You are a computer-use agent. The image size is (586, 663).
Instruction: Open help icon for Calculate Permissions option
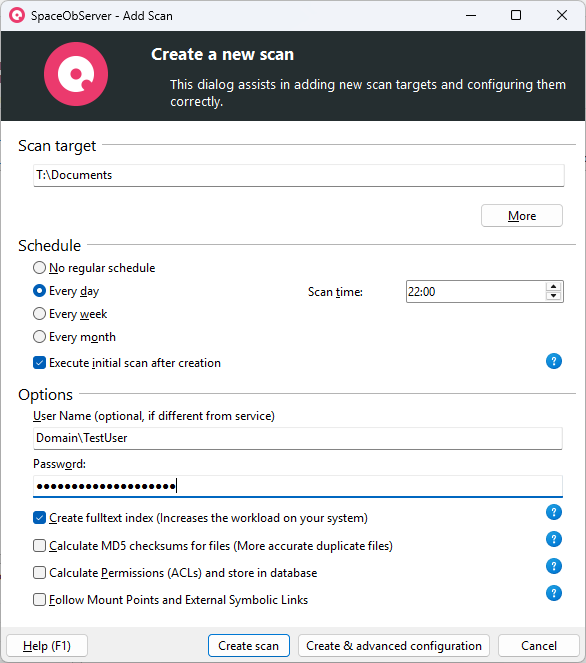coord(553,566)
